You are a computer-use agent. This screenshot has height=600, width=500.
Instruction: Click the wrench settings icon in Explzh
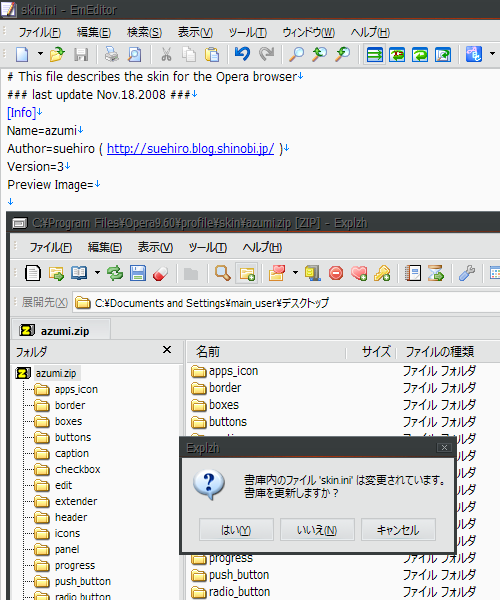pyautogui.click(x=467, y=273)
